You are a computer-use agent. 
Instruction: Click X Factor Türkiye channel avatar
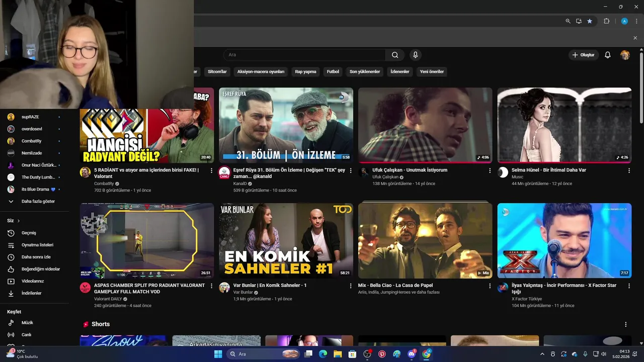[503, 288]
